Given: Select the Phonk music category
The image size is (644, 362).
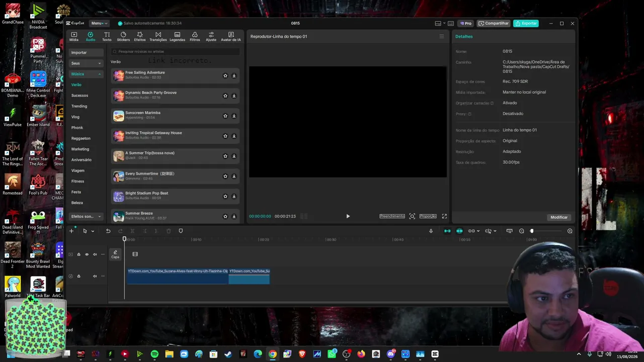Looking at the screenshot, I should [77, 128].
